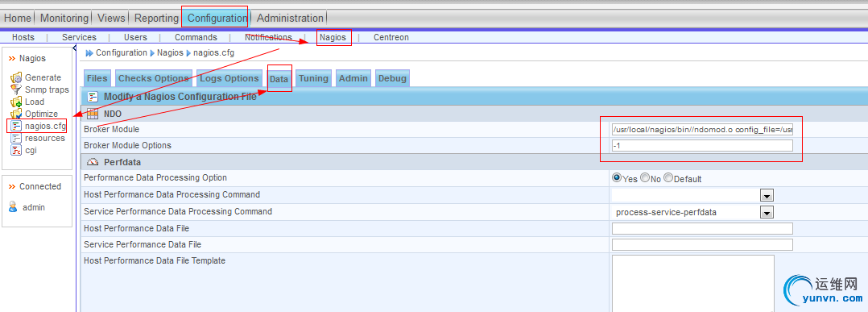Go to the Hosts submenu
The width and height of the screenshot is (868, 312).
[x=23, y=37]
